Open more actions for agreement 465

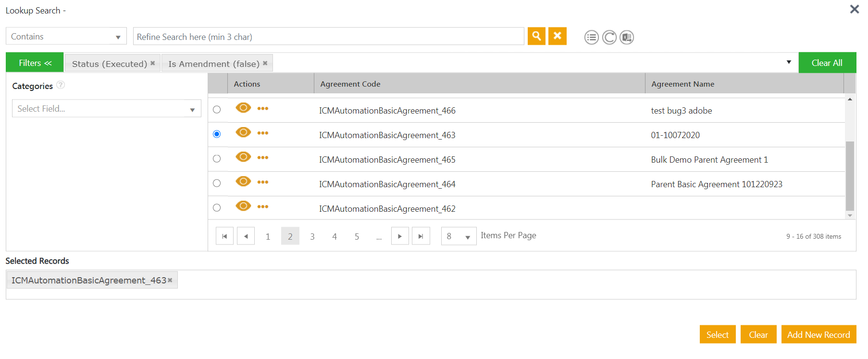pyautogui.click(x=262, y=157)
